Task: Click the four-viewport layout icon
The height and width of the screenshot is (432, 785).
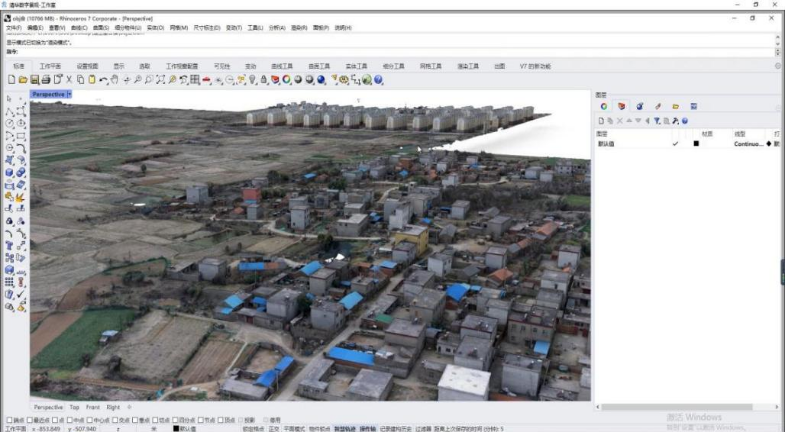Action: point(195,80)
